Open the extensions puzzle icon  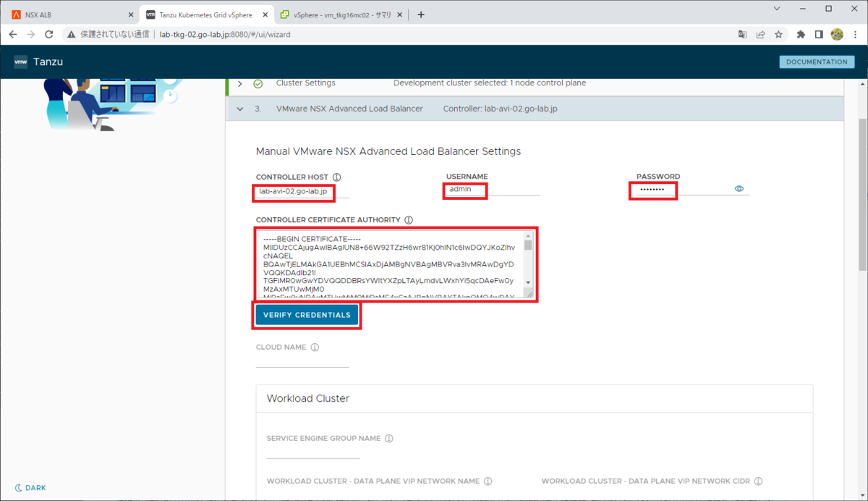[x=801, y=34]
